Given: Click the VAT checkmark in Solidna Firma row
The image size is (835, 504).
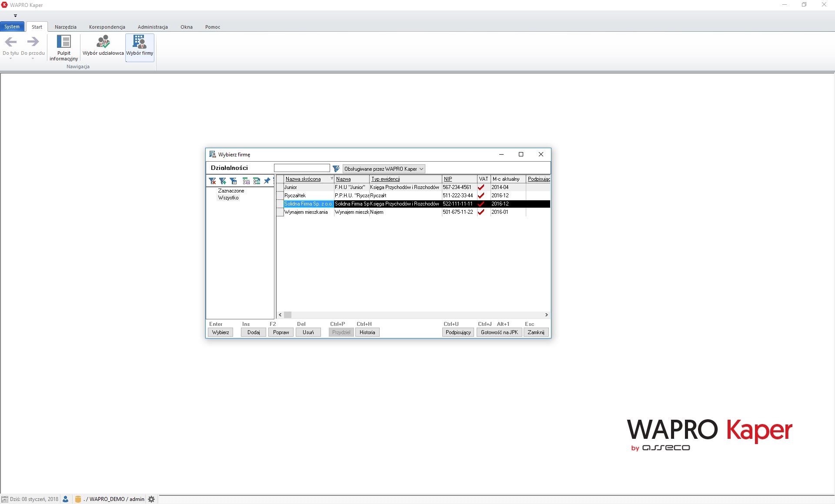Looking at the screenshot, I should [481, 204].
